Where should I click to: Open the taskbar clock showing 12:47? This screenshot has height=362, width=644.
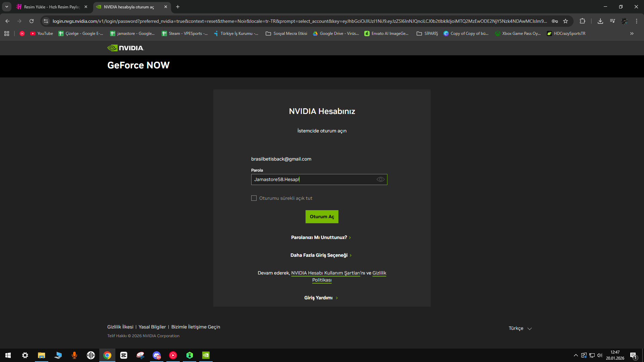(x=615, y=355)
